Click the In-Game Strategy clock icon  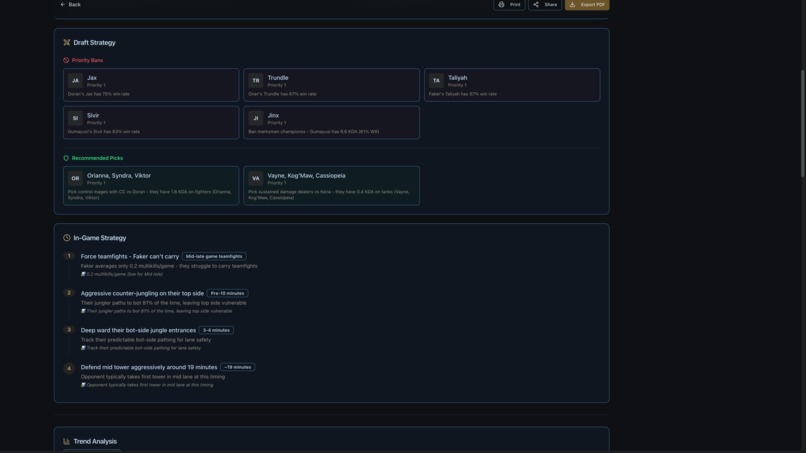(66, 238)
